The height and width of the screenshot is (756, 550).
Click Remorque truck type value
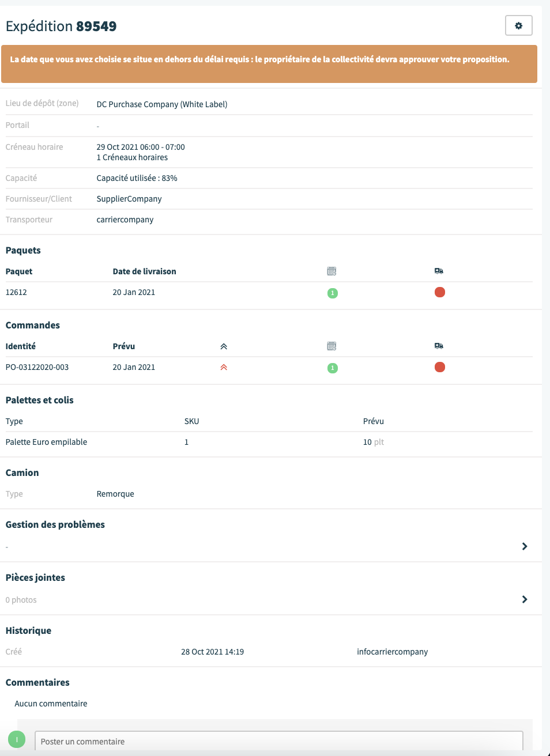(x=115, y=494)
